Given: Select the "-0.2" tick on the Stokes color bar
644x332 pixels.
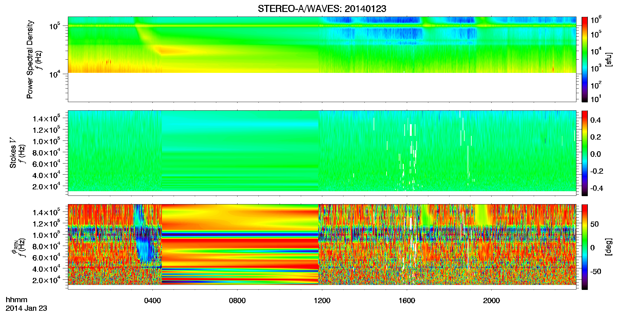Looking at the screenshot, I should [x=597, y=171].
